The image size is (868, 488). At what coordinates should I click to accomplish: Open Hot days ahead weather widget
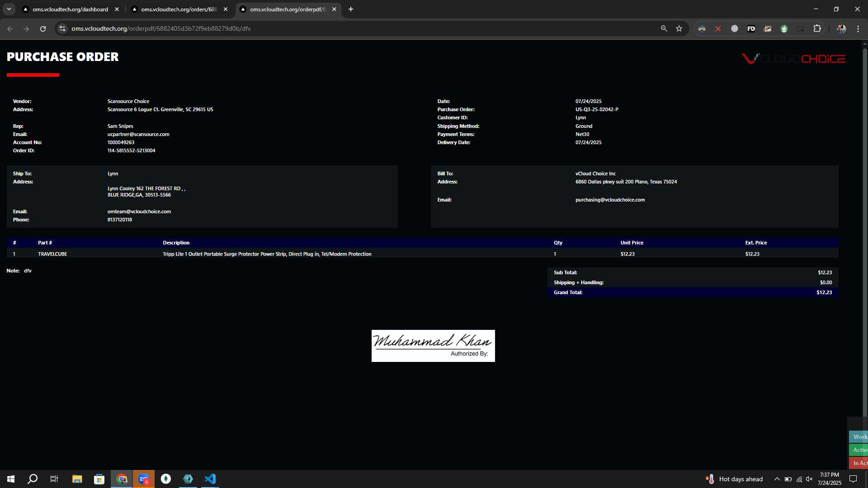tap(734, 479)
